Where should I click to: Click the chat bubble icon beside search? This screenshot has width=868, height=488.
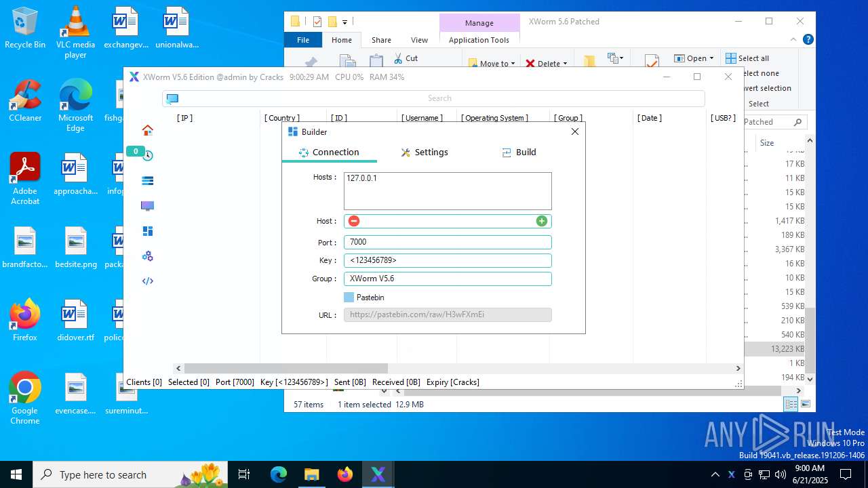pos(172,98)
